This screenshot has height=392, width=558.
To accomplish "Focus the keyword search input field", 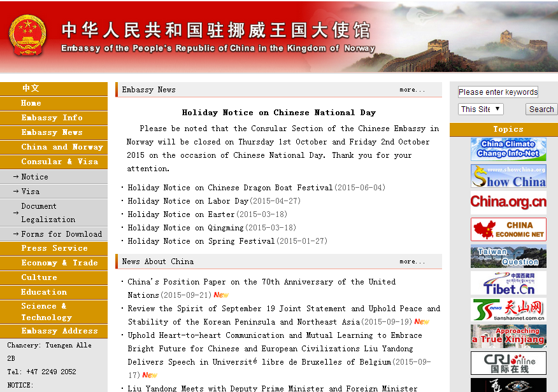I will coord(497,92).
